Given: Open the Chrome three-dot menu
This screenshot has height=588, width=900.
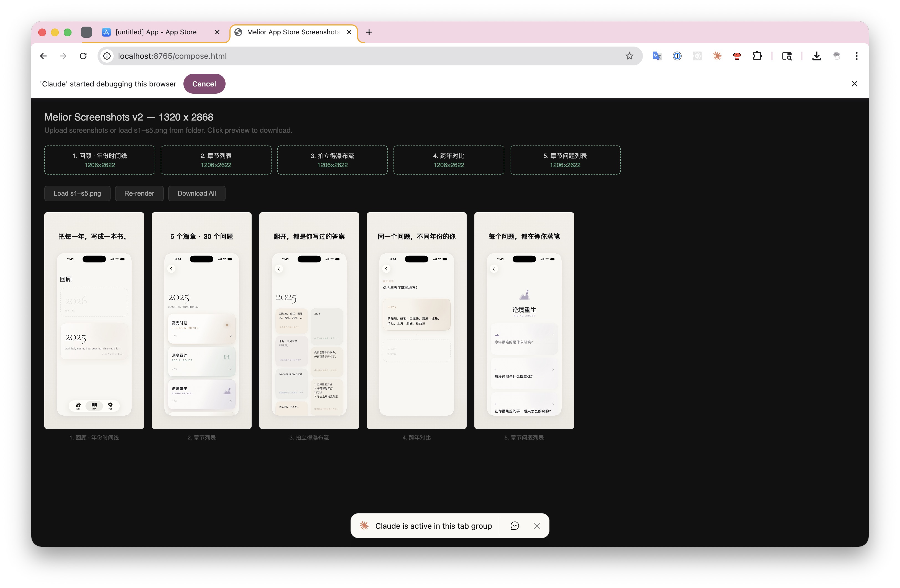Looking at the screenshot, I should pyautogui.click(x=856, y=56).
